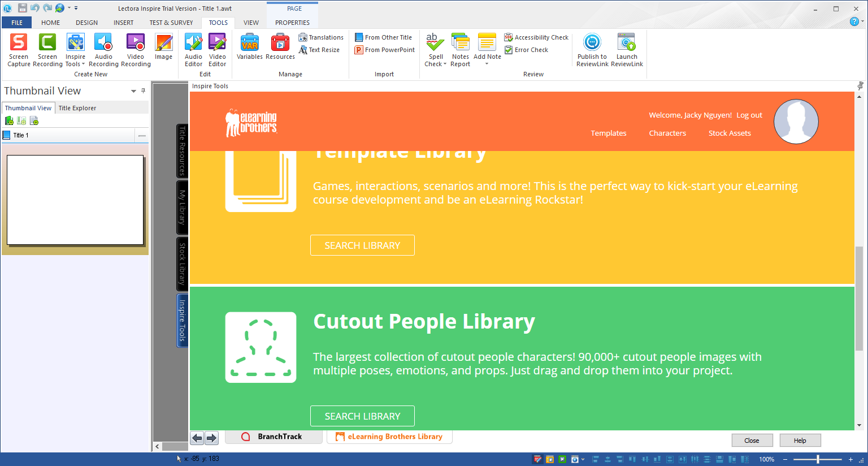Start a Screen Recording
Viewport: 868px width, 466px height.
[47, 49]
